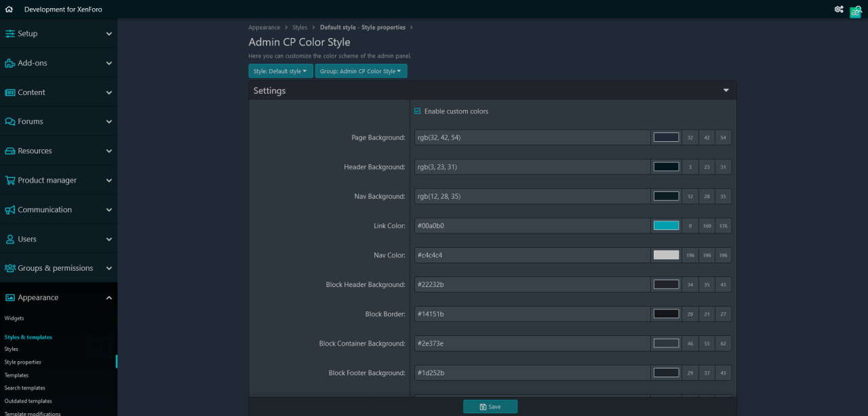Open the Style: Default style dropdown
868x416 pixels.
coord(281,71)
